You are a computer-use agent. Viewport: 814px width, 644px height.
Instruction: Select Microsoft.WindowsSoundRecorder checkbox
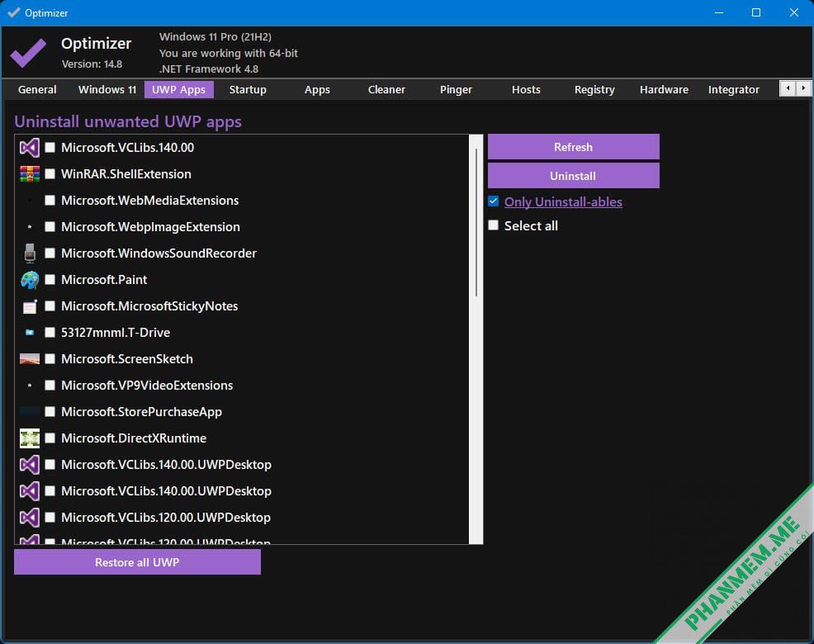pos(50,253)
